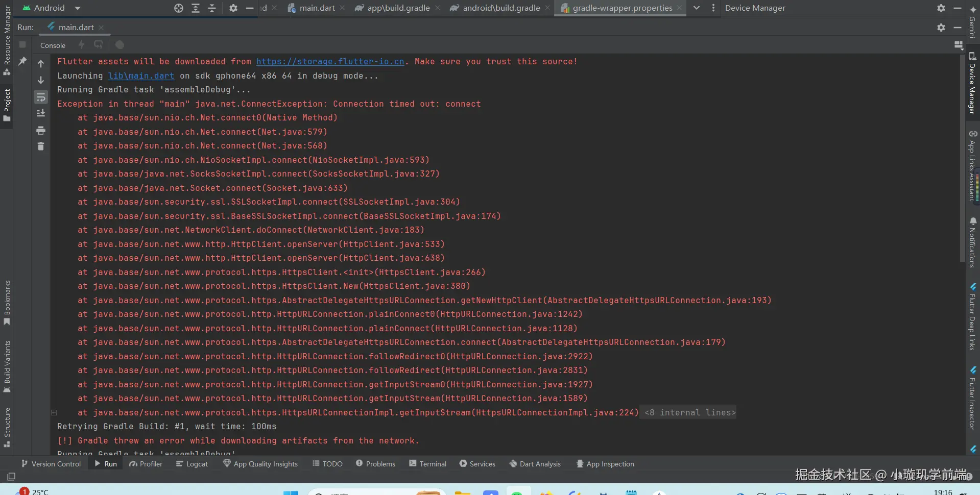980x495 pixels.
Task: Click the Flutter Hot Restart icon
Action: click(98, 45)
